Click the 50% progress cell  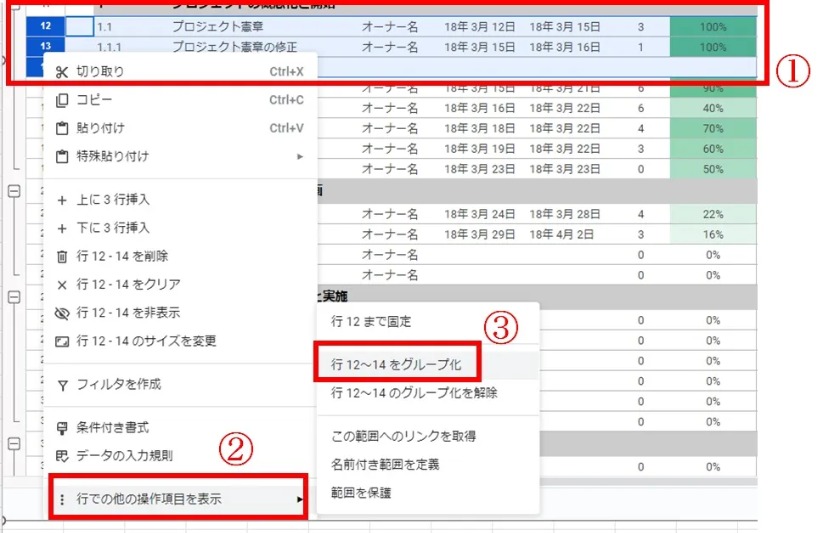coord(713,169)
